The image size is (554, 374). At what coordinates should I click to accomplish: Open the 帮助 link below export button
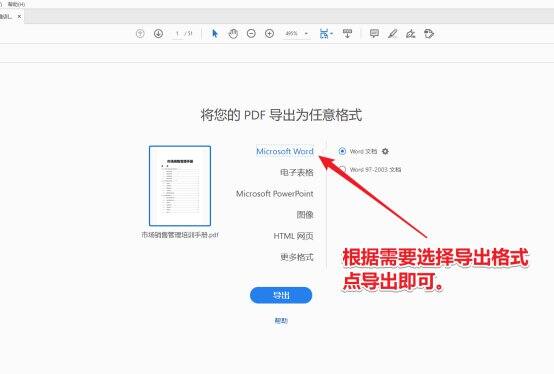(281, 321)
